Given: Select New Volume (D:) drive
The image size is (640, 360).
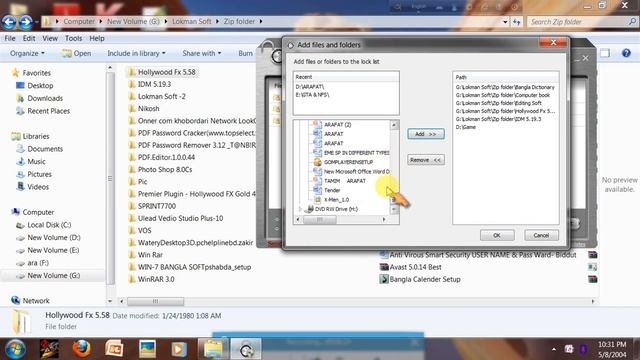Looking at the screenshot, I should tap(53, 238).
